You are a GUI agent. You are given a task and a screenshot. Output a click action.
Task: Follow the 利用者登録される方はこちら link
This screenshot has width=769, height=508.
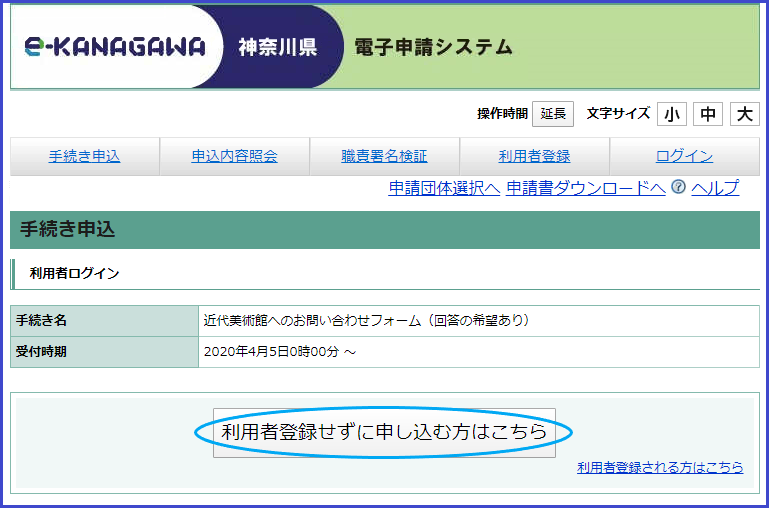tap(660, 467)
